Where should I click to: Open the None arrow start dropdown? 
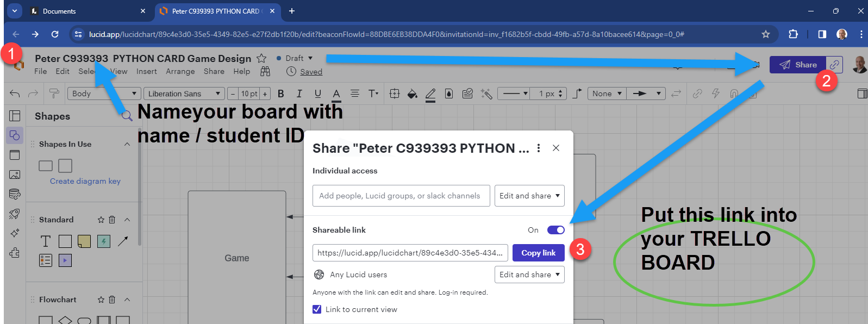point(607,94)
